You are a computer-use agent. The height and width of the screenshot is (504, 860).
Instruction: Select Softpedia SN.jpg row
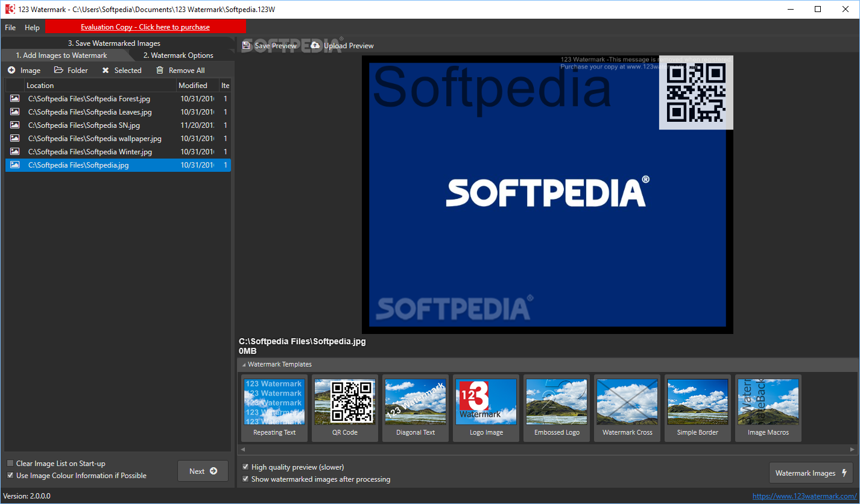[118, 125]
